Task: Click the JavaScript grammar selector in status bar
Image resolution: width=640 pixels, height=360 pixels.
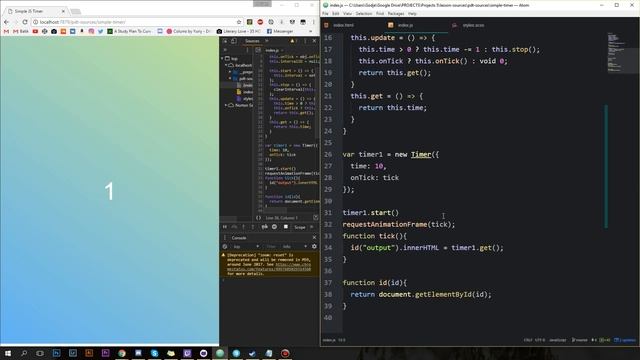Action: 557,340
